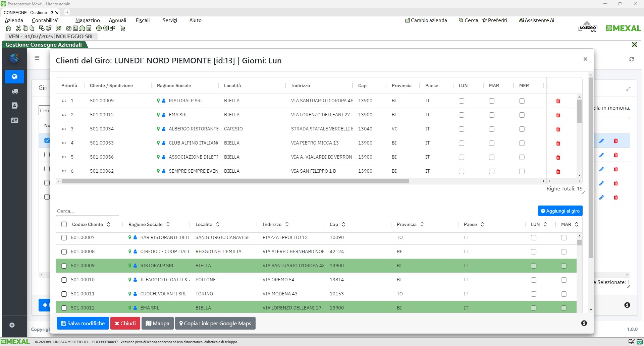Click the map pin icon for EMA SRL in top table
Viewport: 644px width, 346px height.
click(x=158, y=115)
